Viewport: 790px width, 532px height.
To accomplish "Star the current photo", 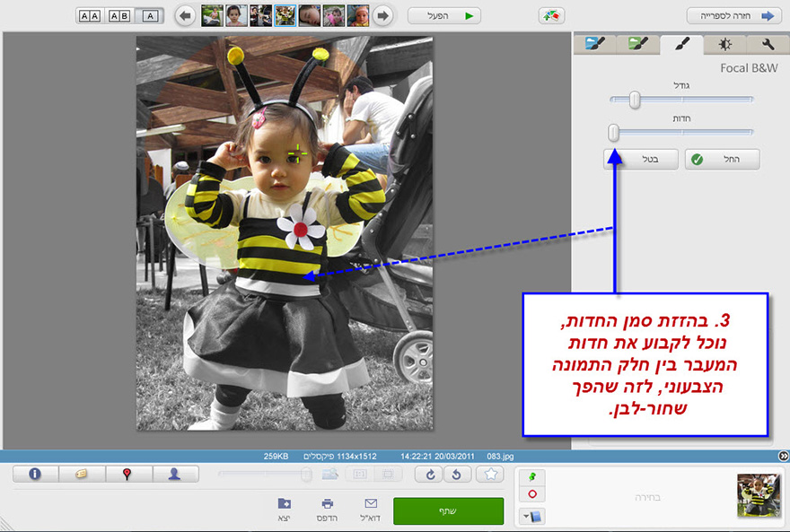I will click(490, 475).
